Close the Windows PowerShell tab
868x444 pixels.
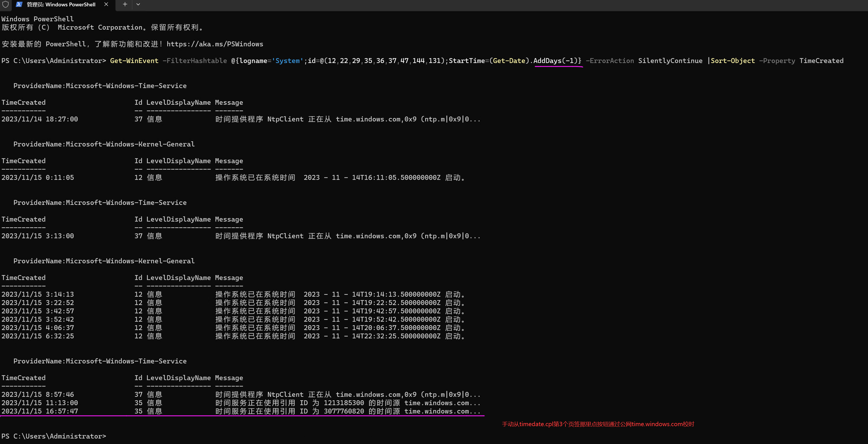(106, 4)
